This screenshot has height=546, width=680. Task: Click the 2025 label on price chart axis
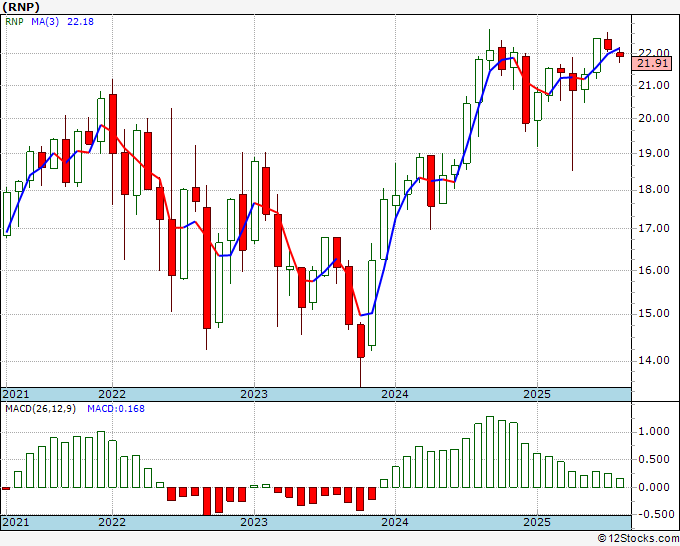pos(537,394)
